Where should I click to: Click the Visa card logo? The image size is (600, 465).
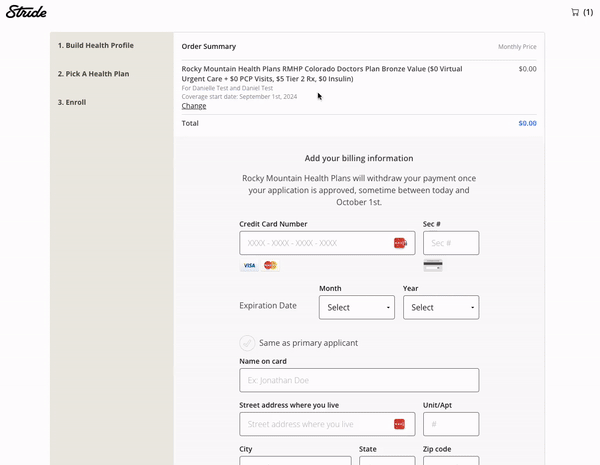(x=249, y=265)
